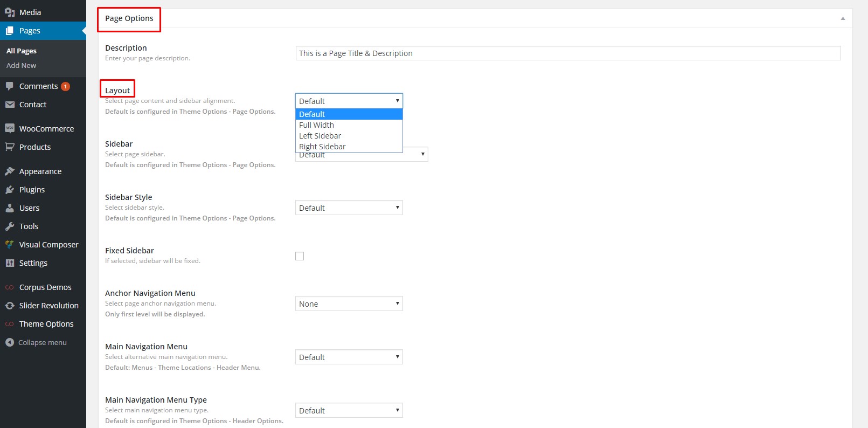868x428 pixels.
Task: Click the WooCommerce icon
Action: point(10,128)
